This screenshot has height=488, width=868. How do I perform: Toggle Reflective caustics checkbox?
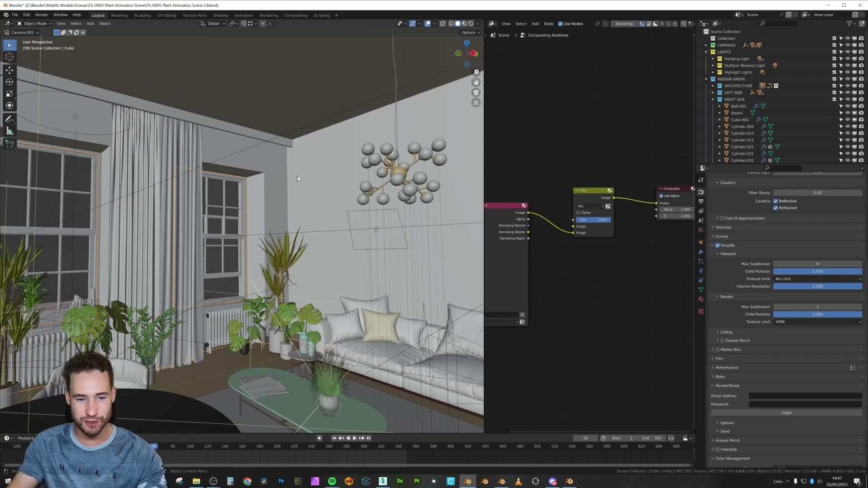pyautogui.click(x=776, y=201)
